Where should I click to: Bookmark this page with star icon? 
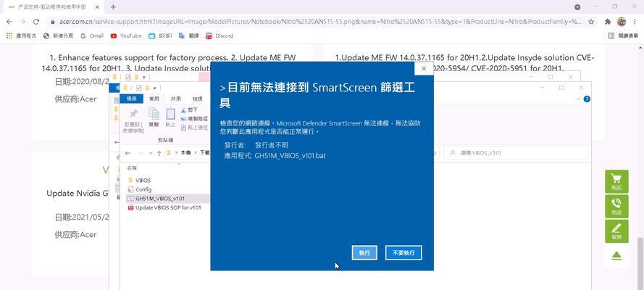[x=591, y=22]
